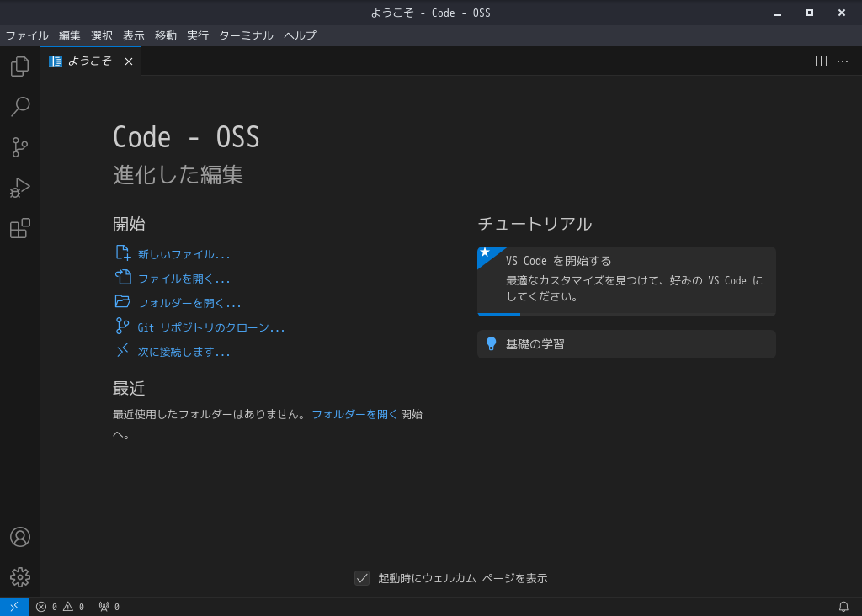Open the 移動 menu
This screenshot has width=862, height=616.
point(166,35)
